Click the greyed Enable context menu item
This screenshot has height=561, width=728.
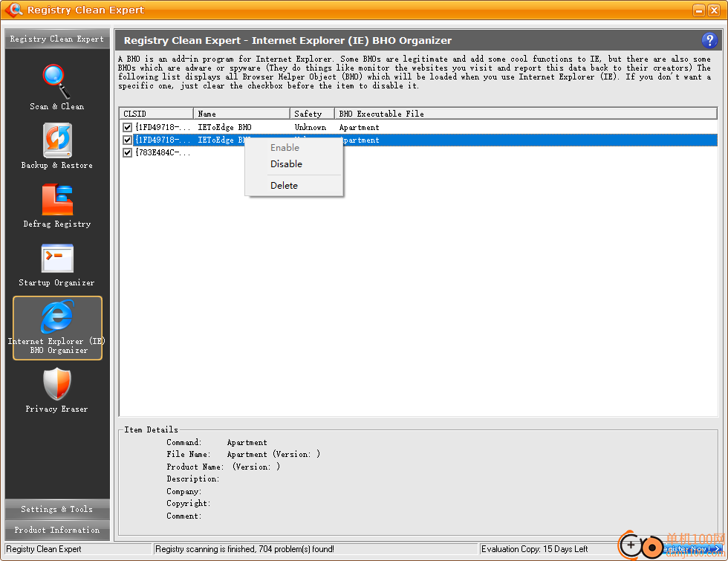[285, 148]
